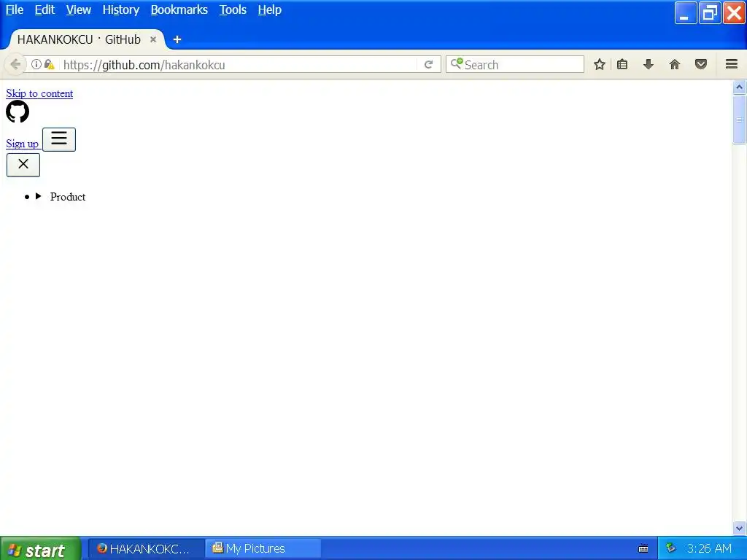
Task: Show site information icon in address bar
Action: click(36, 64)
